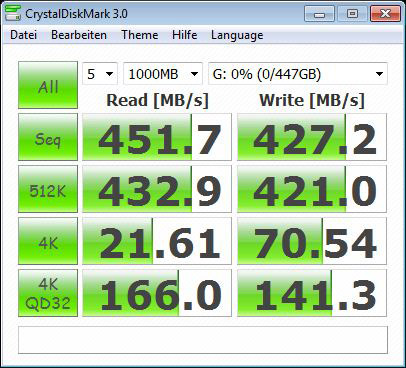Screen dimensions: 406x368
Task: Open the test count dropdown showing 5
Action: 100,74
